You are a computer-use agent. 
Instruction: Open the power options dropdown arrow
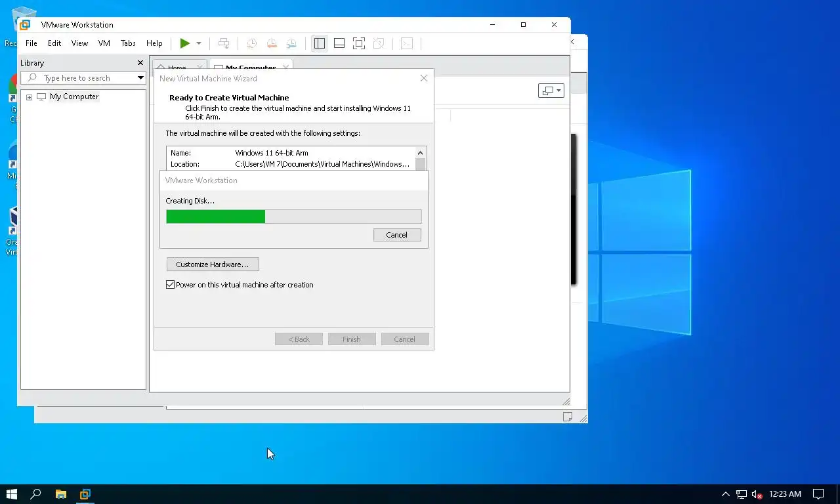199,43
